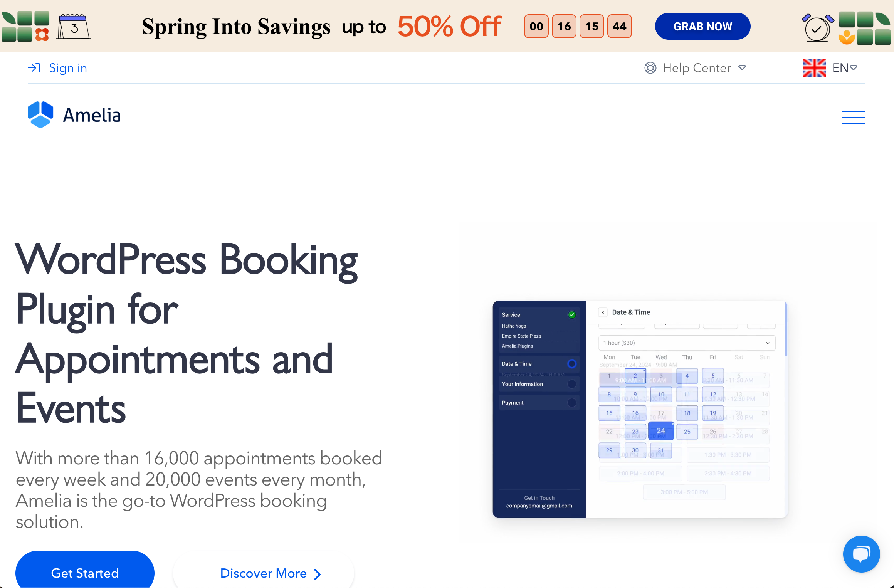Select the Your Information step

tap(539, 384)
